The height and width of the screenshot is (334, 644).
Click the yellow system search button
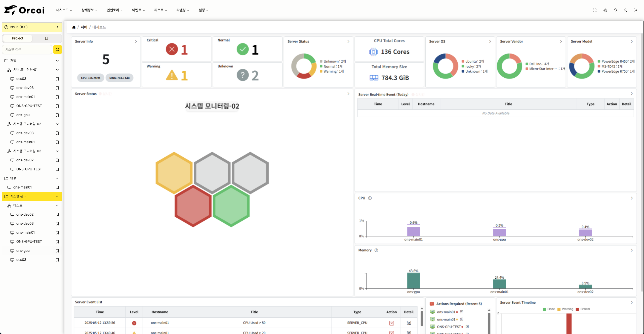click(57, 50)
